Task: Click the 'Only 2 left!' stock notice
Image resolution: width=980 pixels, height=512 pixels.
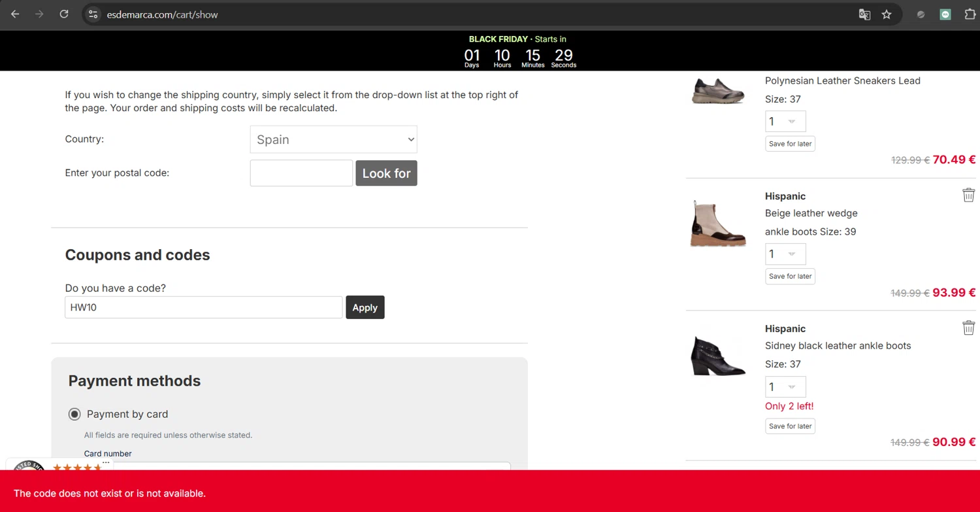Action: [x=789, y=406]
